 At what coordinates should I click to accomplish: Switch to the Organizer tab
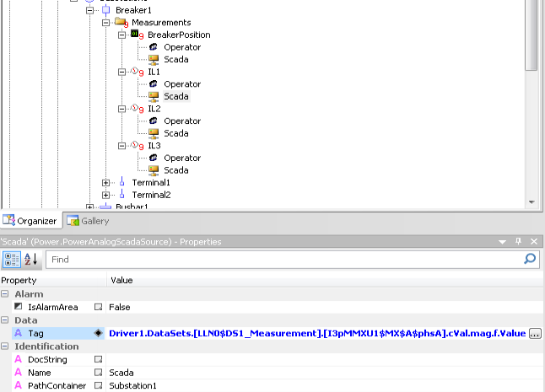31,221
